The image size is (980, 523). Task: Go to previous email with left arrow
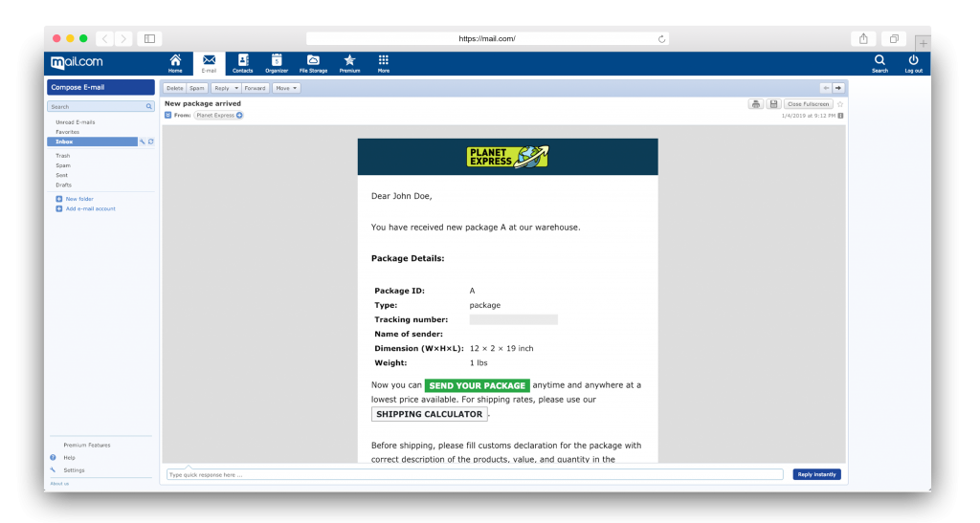(826, 88)
